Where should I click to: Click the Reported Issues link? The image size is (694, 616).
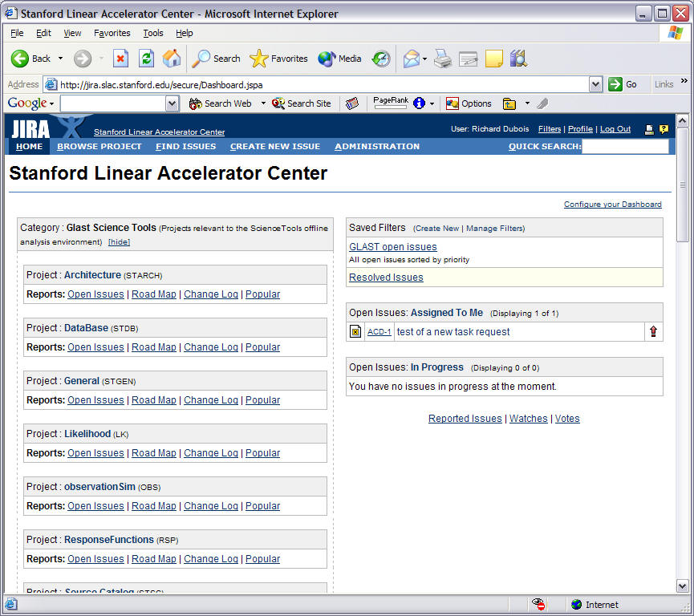click(x=465, y=419)
